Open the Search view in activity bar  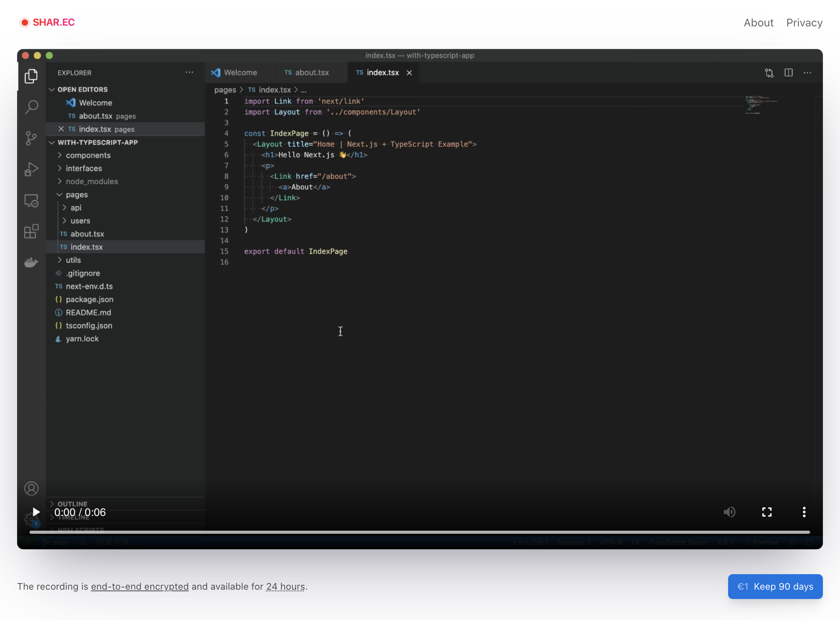[x=31, y=107]
